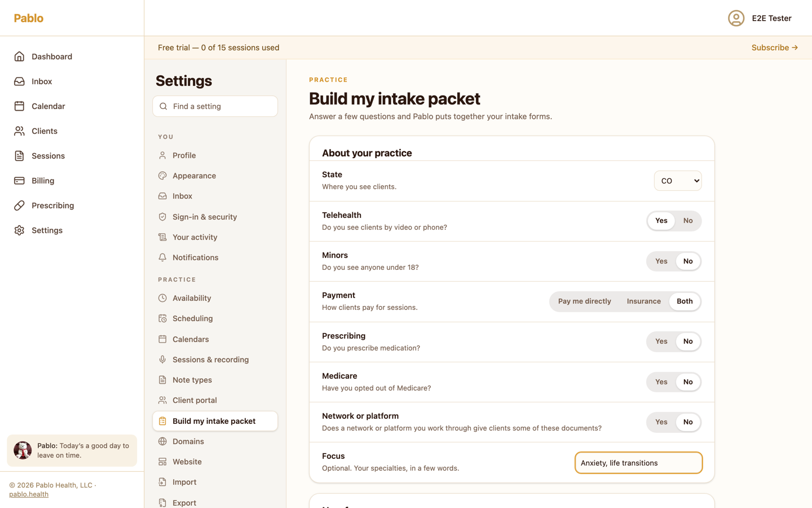Click the Subscribe link
Viewport: 812px width, 508px height.
coord(774,47)
